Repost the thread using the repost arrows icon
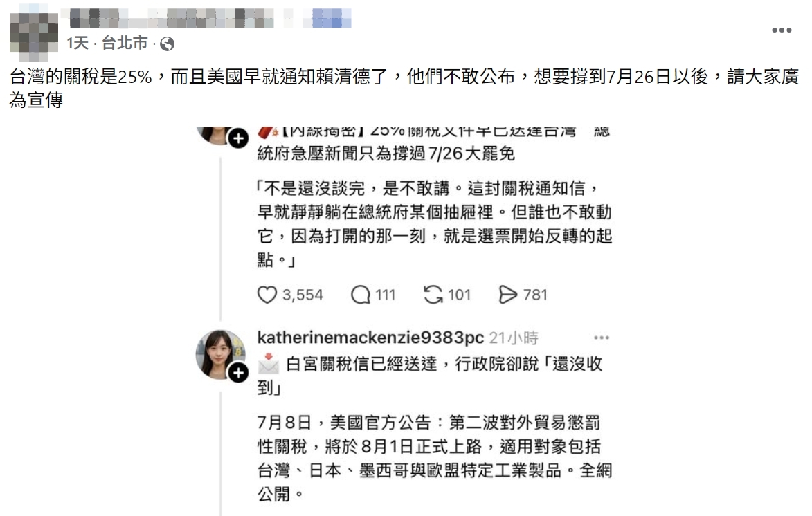Viewport: 812px width, 516px height. 433,295
